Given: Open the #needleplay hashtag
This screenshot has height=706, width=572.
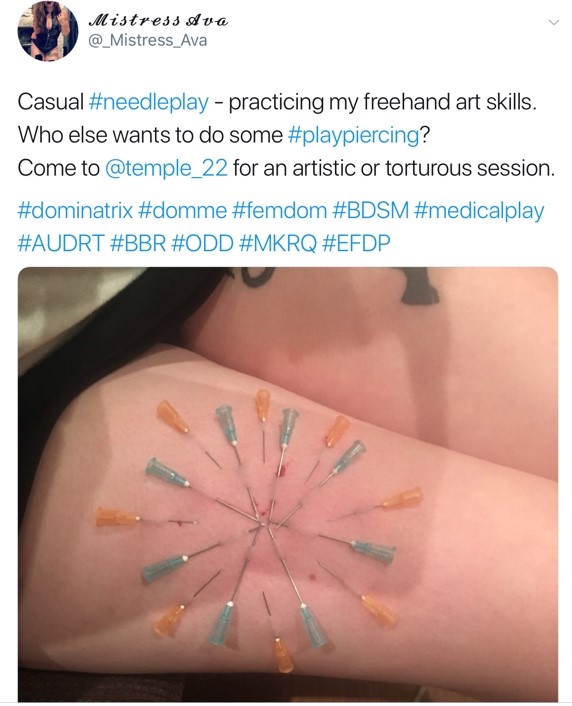Looking at the screenshot, I should tap(149, 102).
